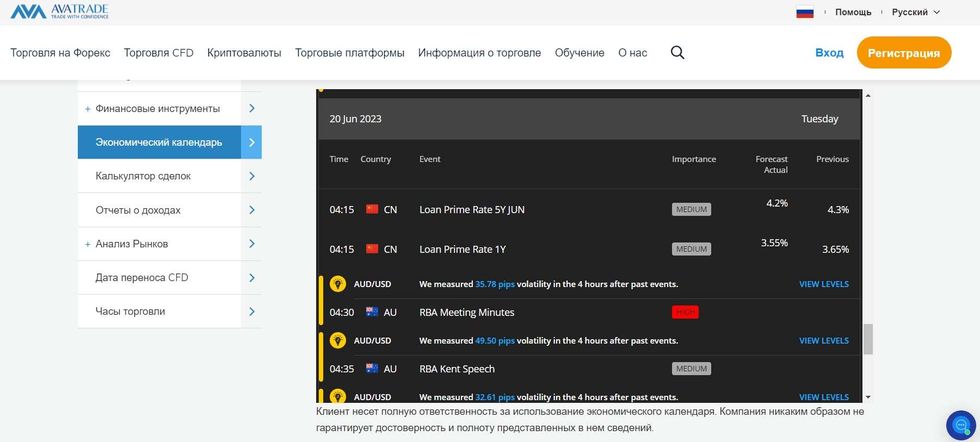Viewport: 980px width, 442px height.
Task: Select Отчеты о доходах in sidebar
Action: click(138, 210)
